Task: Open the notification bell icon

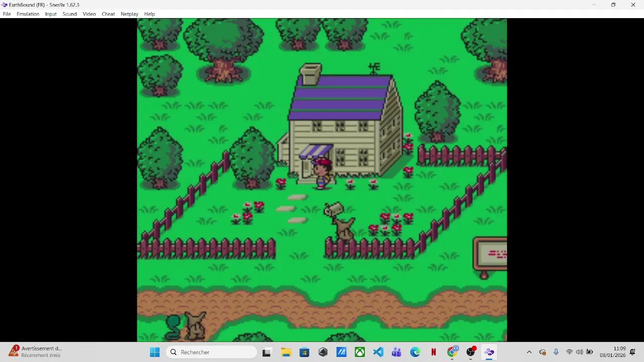Action: (633, 352)
